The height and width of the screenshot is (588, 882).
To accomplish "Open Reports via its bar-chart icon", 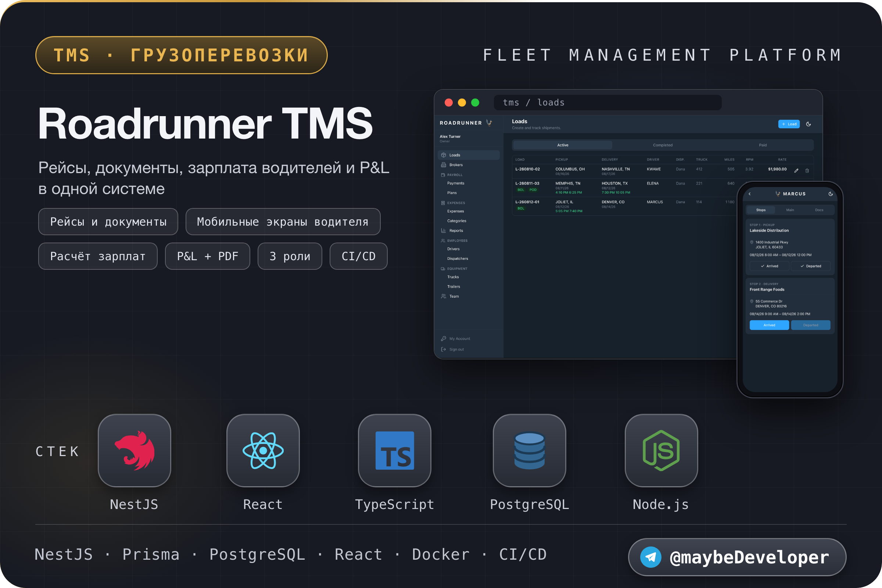I will tap(444, 231).
